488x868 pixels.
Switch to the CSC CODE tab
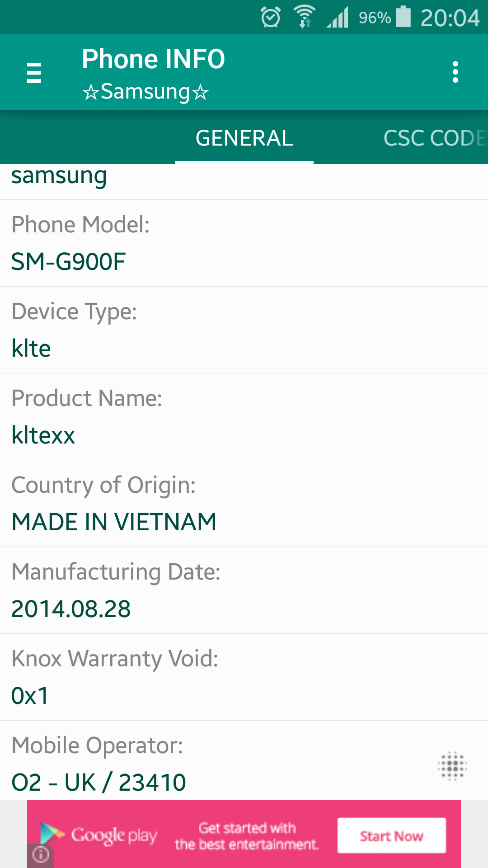pyautogui.click(x=435, y=138)
